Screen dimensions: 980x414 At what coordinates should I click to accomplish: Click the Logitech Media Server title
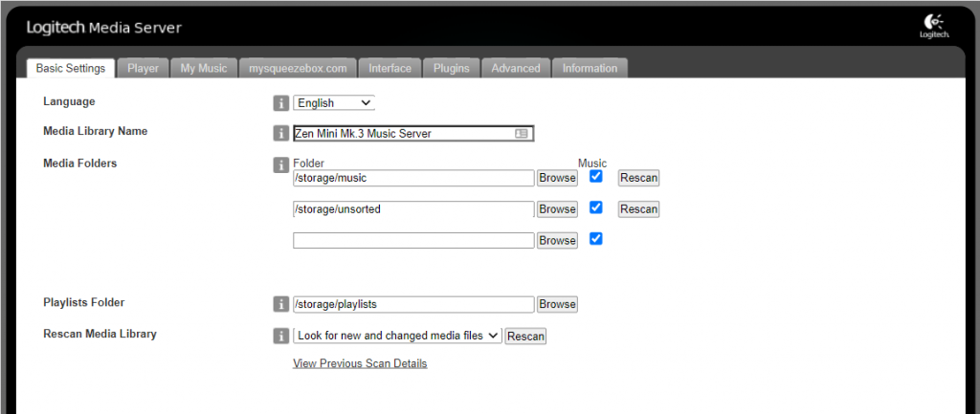point(103,28)
